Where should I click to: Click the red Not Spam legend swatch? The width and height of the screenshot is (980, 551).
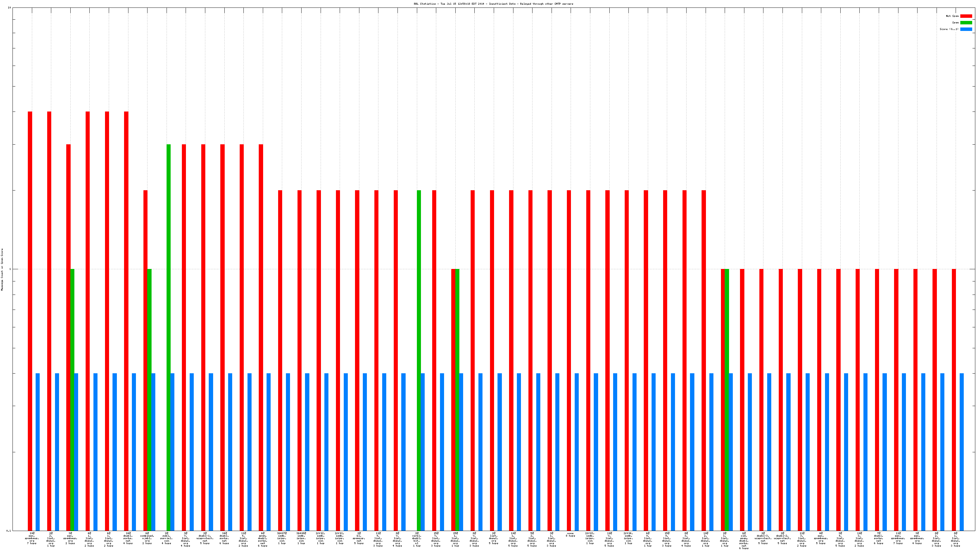[966, 16]
